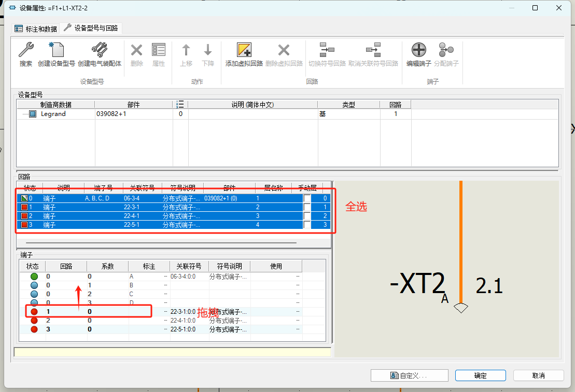Viewport: 575px width, 392px height.
Task: Open the 自定义 customize dialog
Action: point(409,375)
